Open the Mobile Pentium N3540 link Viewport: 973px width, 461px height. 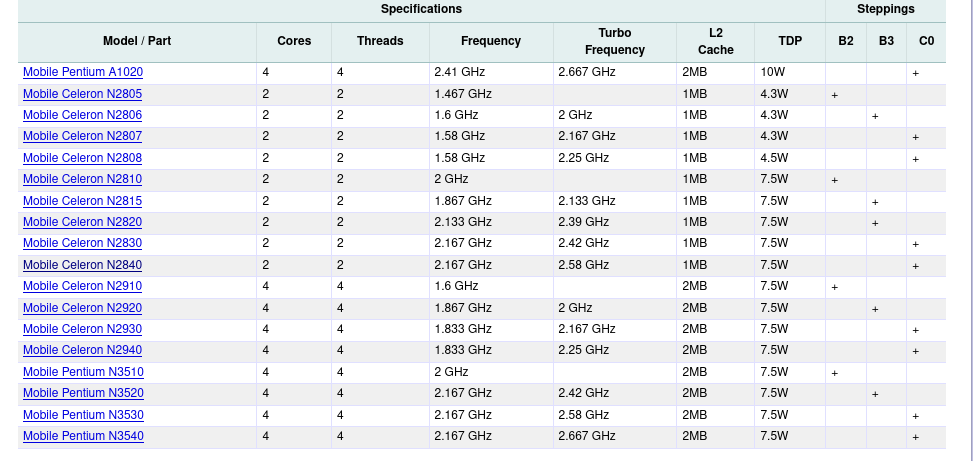coord(83,436)
